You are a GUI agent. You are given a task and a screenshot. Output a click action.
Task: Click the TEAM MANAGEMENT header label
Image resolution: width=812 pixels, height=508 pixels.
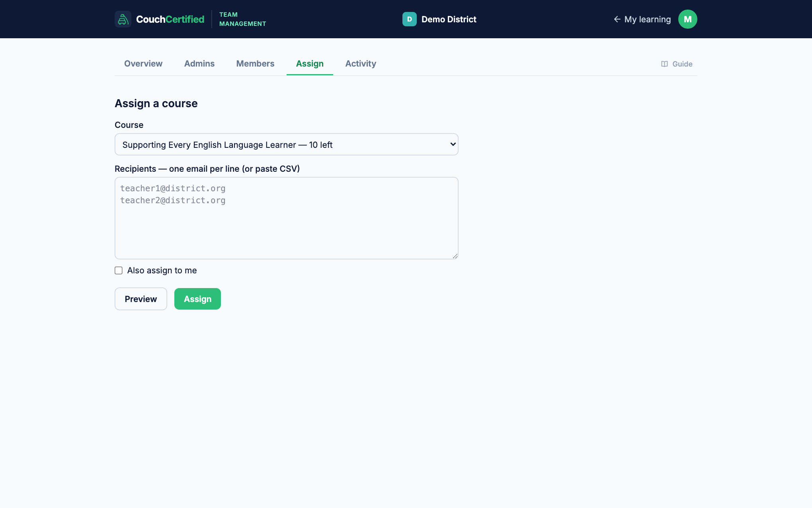242,19
